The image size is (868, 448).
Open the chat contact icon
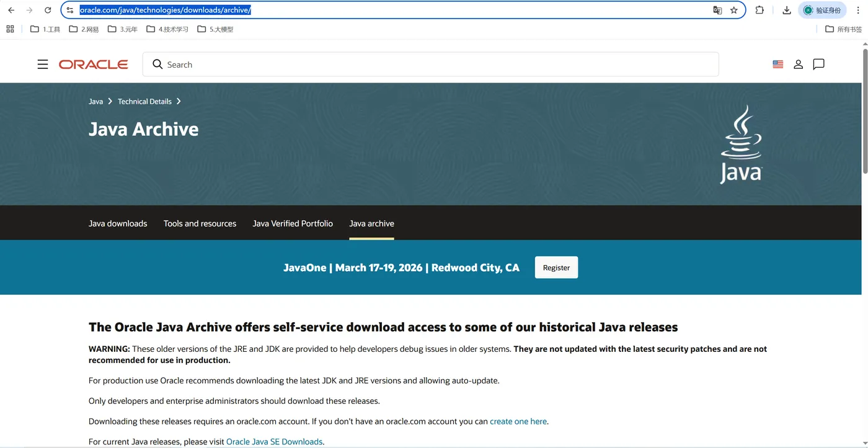coord(818,65)
